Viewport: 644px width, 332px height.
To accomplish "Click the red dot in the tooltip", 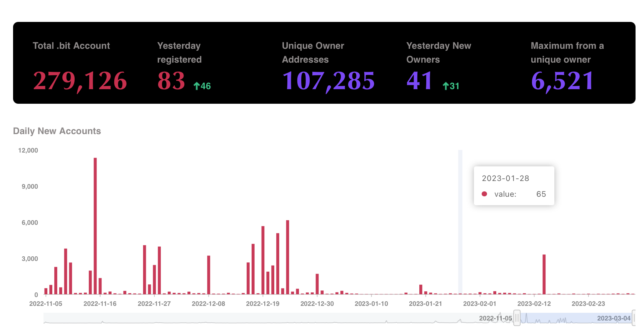I will [484, 194].
